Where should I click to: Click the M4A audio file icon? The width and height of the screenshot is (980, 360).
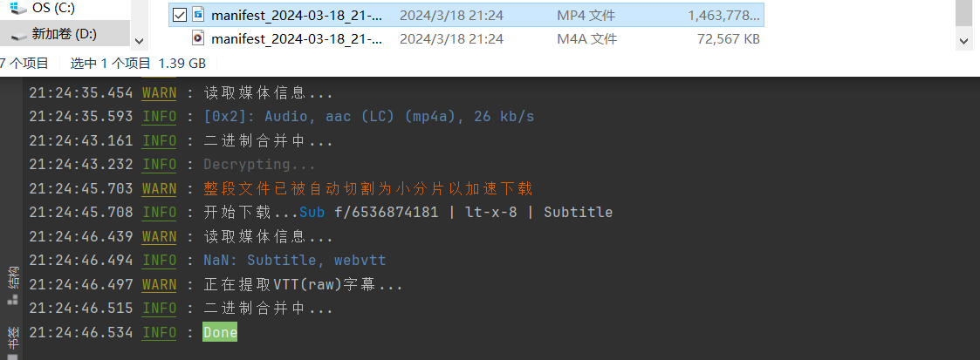tap(198, 38)
